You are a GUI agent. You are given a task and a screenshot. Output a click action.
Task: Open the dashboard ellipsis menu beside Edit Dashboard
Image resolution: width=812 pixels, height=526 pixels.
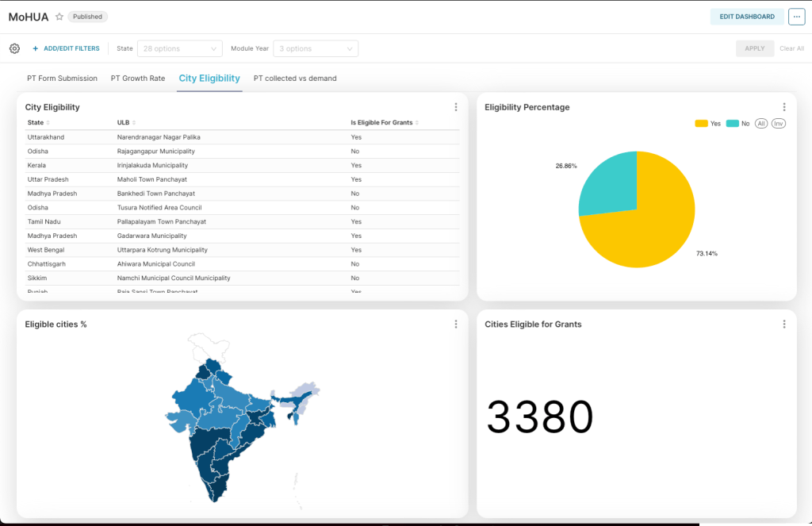coord(796,17)
